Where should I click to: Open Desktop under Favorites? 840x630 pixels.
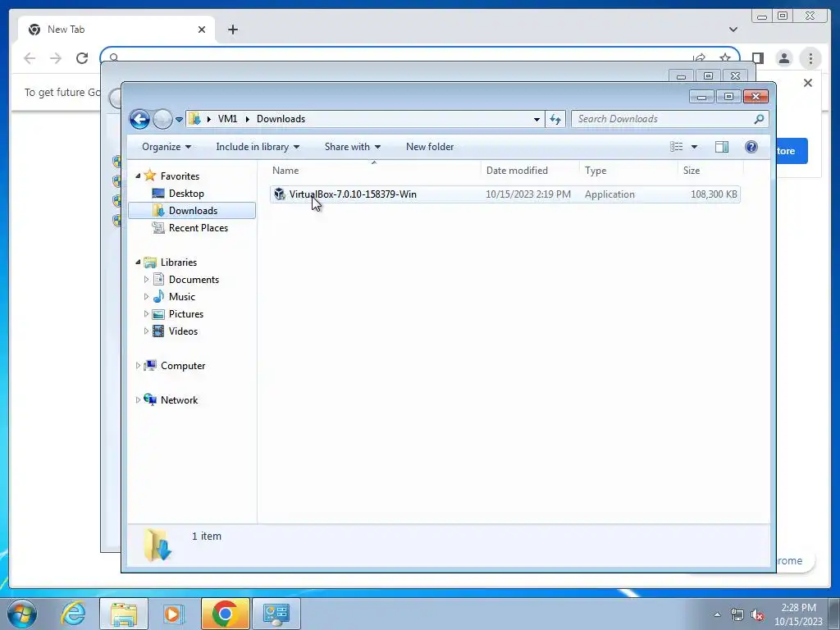coord(186,194)
